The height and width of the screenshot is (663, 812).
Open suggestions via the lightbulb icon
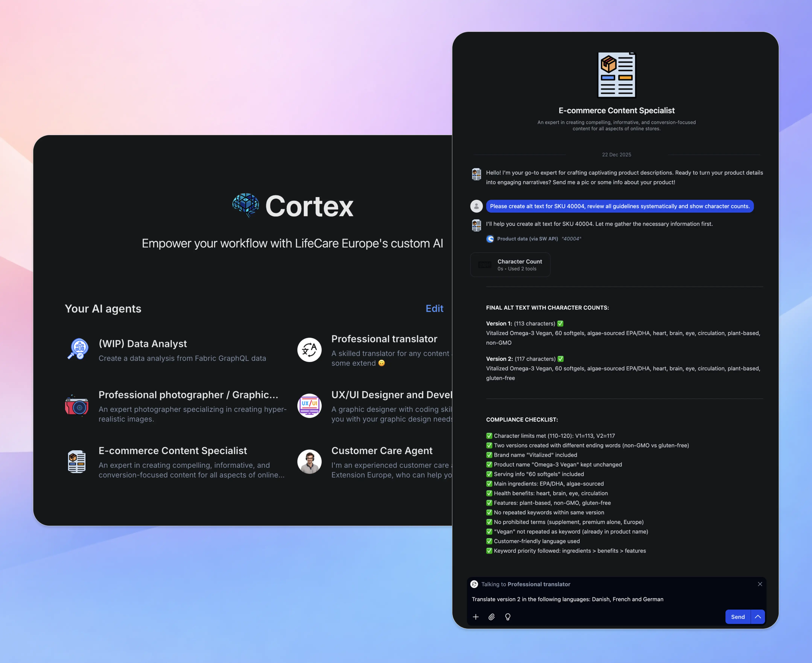(x=508, y=617)
